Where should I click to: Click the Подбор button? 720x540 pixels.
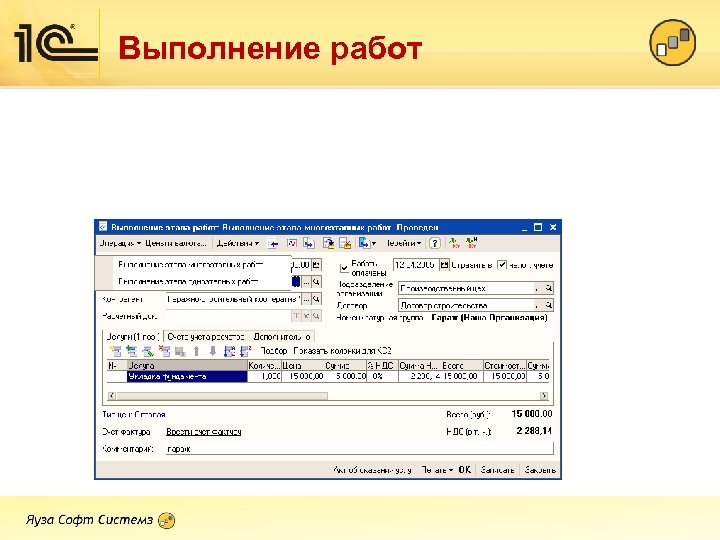pyautogui.click(x=274, y=351)
